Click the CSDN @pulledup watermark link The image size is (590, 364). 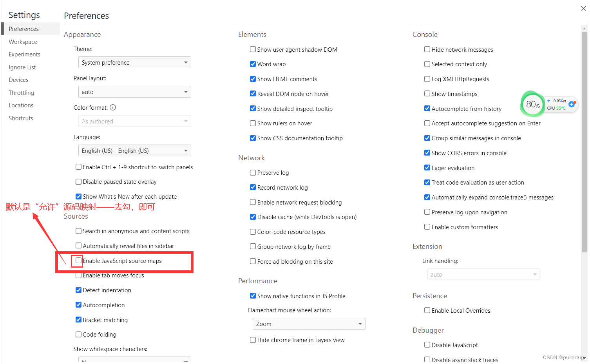(x=563, y=357)
